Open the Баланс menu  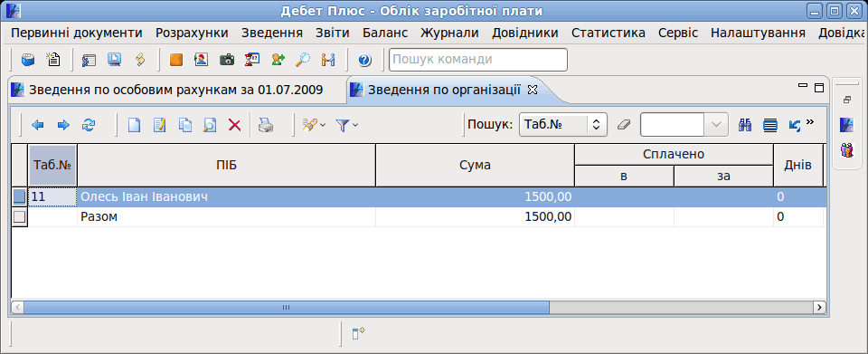point(385,33)
